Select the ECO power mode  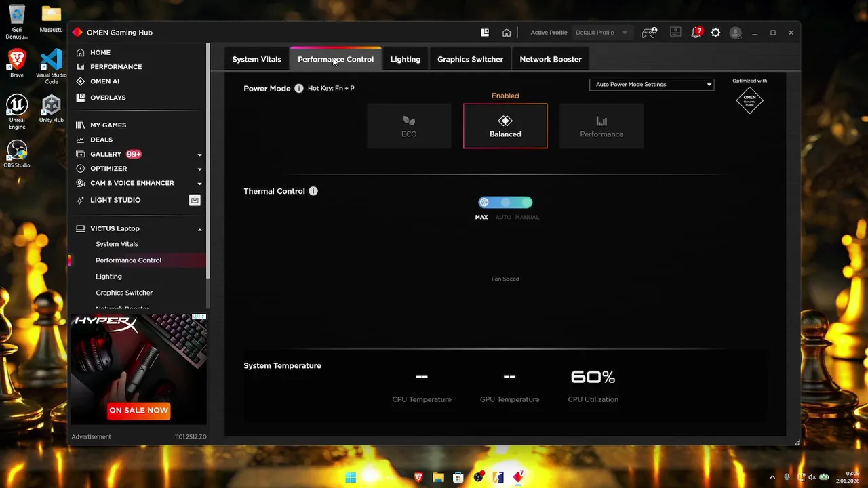click(409, 126)
